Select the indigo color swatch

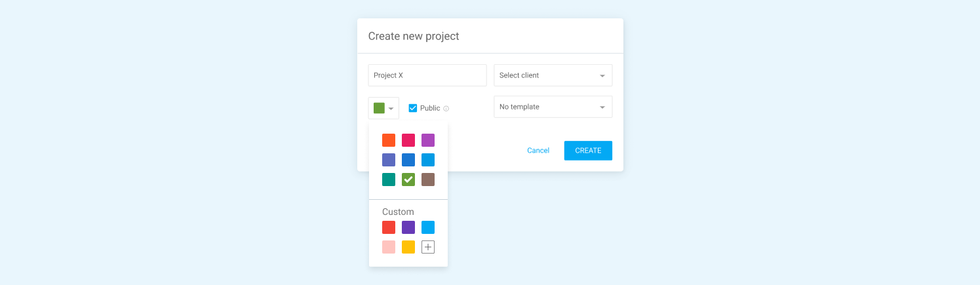[x=389, y=160]
